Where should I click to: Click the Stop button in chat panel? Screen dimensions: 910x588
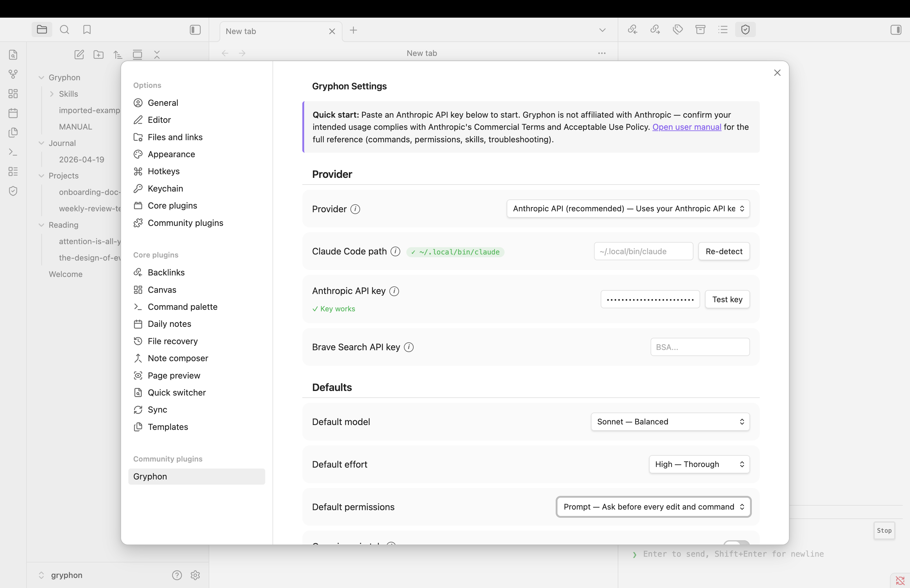click(x=884, y=530)
